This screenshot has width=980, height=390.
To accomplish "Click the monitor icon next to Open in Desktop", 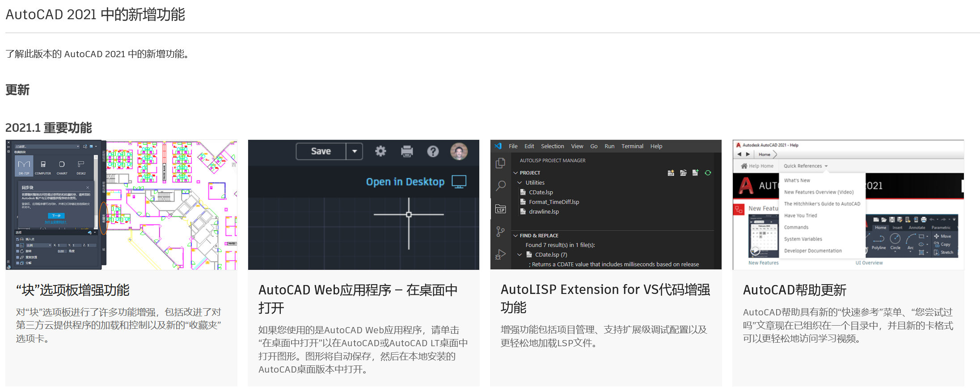I will coord(459,182).
